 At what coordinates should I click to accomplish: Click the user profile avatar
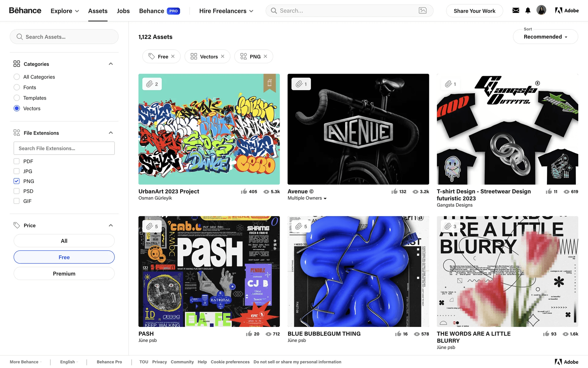coord(541,10)
